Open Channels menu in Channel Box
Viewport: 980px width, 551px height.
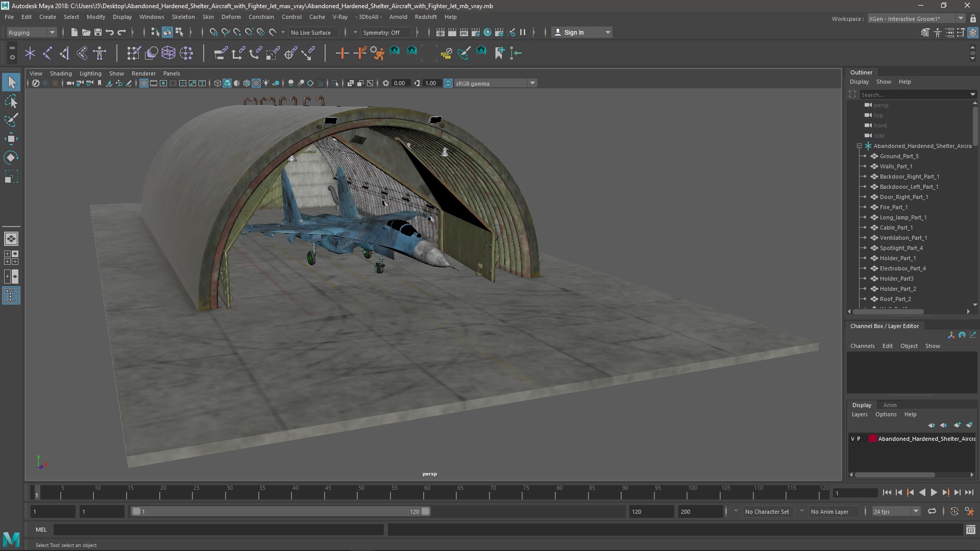tap(862, 346)
